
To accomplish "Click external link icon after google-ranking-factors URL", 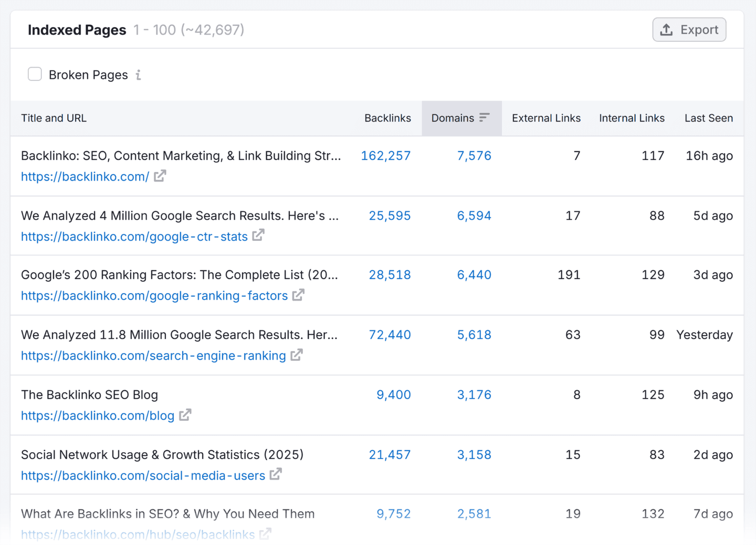I will pos(298,295).
